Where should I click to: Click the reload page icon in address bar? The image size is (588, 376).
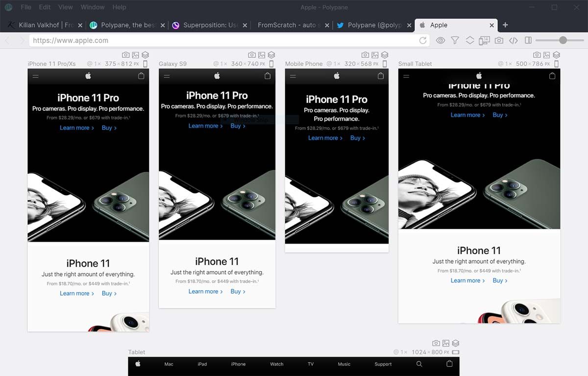click(x=423, y=41)
